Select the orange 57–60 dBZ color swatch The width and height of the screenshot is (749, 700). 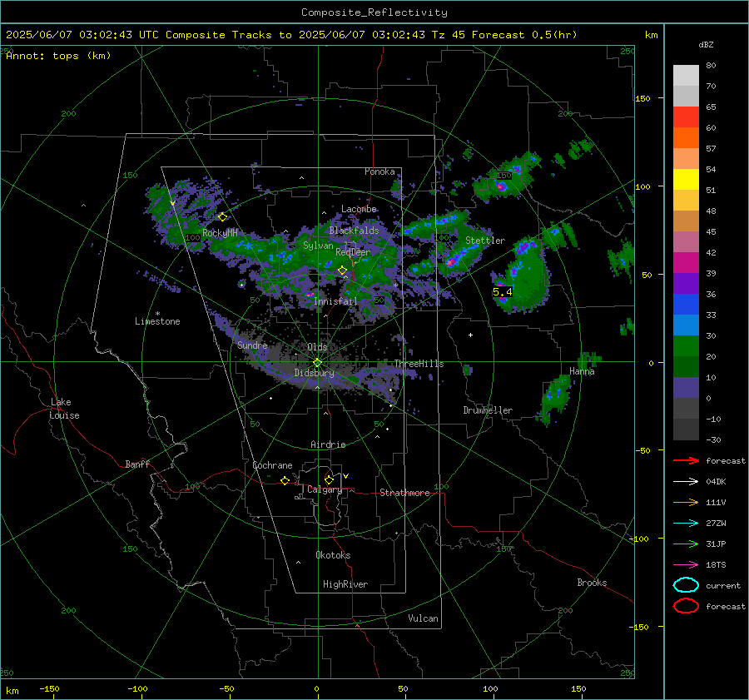point(686,138)
